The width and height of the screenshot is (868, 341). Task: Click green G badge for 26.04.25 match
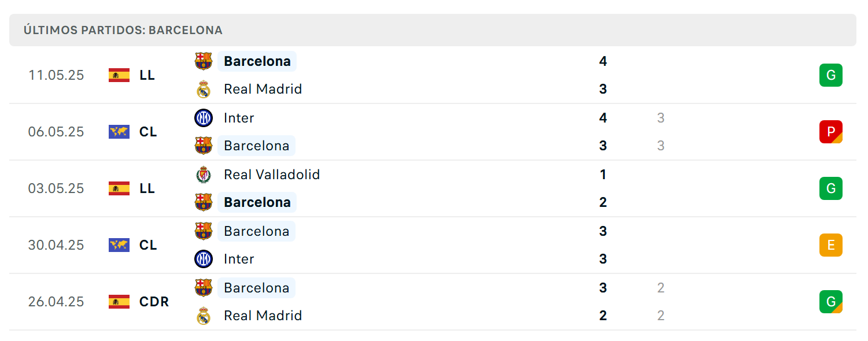tap(831, 302)
